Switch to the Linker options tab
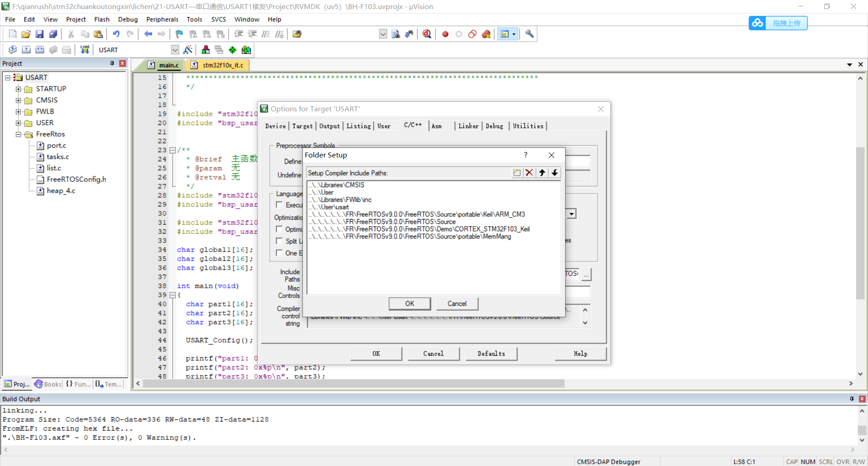This screenshot has width=868, height=466. (x=468, y=126)
